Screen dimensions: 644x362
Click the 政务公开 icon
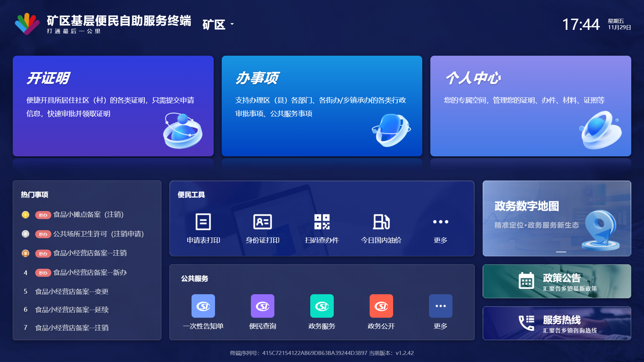coord(381,306)
